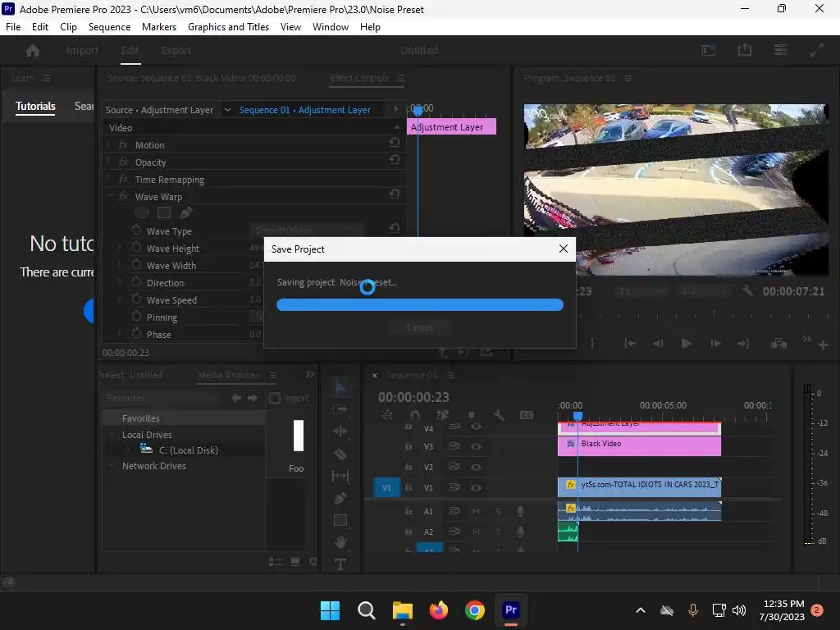Close the Save Project dialog
This screenshot has height=630, width=840.
563,249
